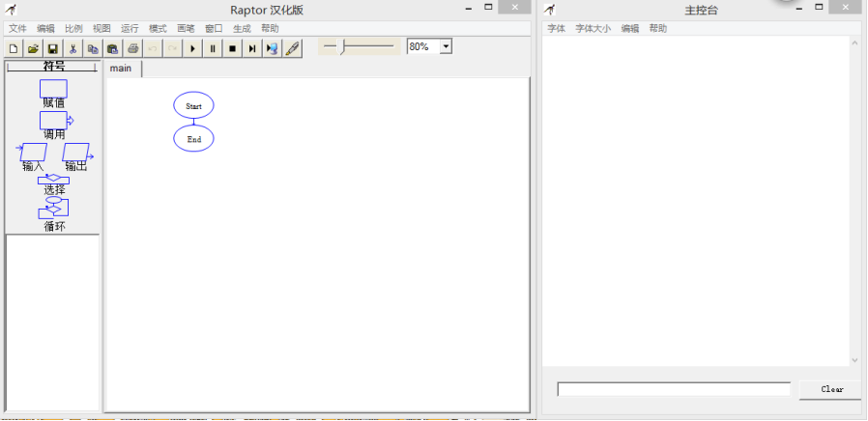Open the 文件 menu

pyautogui.click(x=17, y=28)
